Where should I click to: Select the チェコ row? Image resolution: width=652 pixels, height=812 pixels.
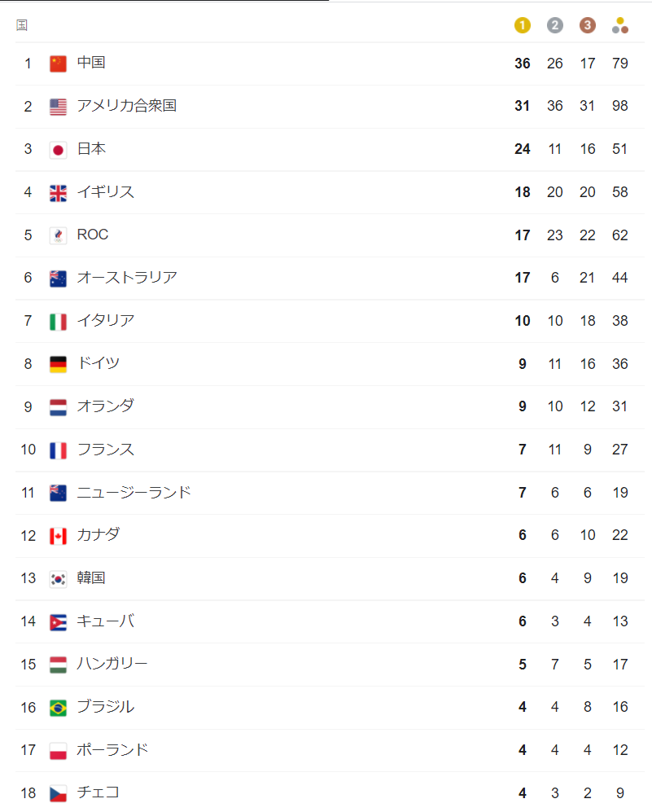(330, 792)
